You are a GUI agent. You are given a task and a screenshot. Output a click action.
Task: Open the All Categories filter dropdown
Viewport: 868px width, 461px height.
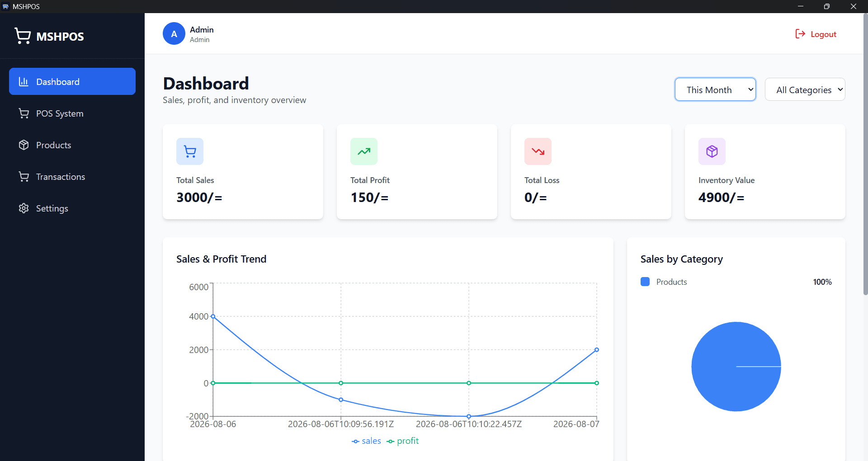click(805, 89)
